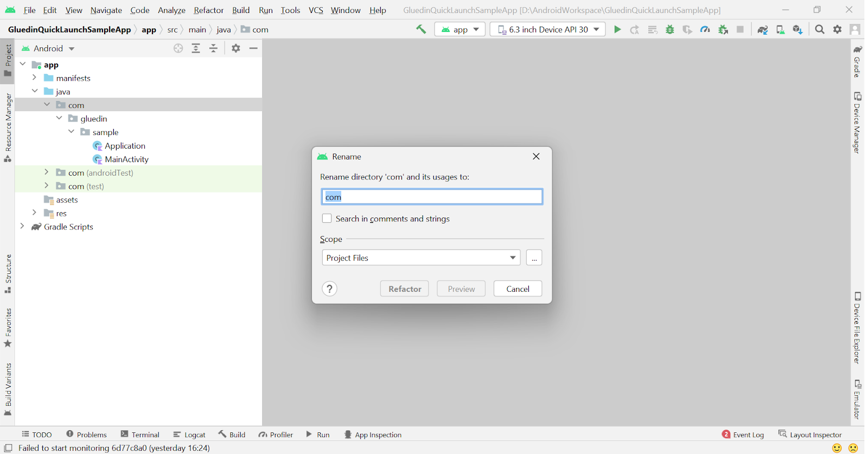Hide the Project panel with minus icon
This screenshot has height=454, width=868.
(x=253, y=48)
